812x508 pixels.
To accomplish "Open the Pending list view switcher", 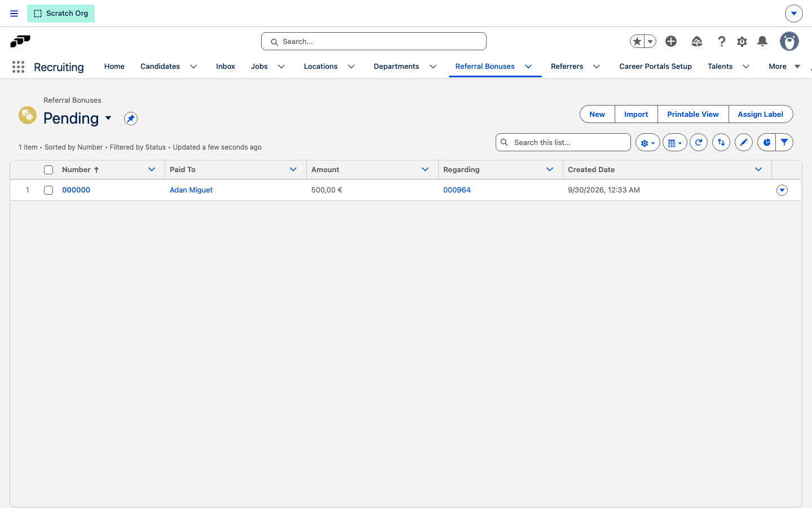I will [x=108, y=118].
